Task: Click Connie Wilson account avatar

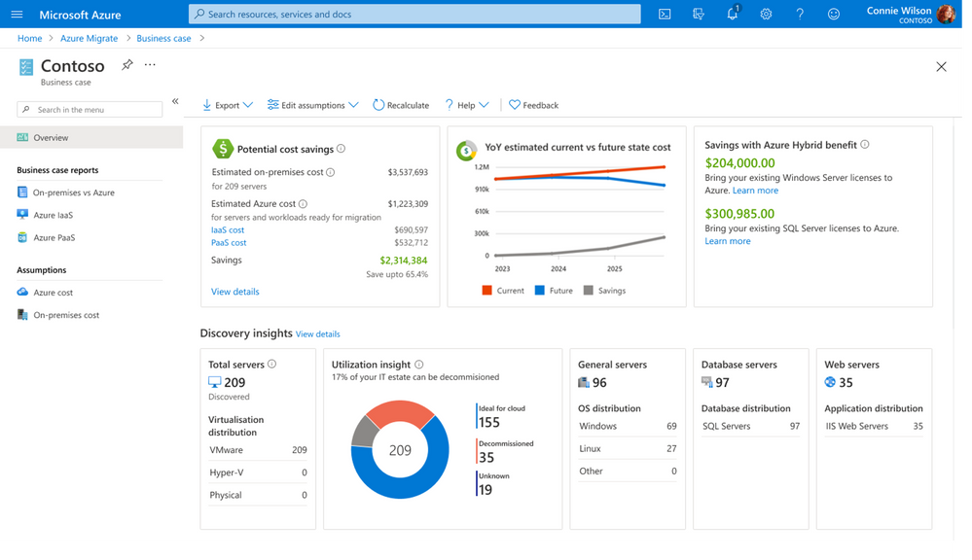Action: 946,14
